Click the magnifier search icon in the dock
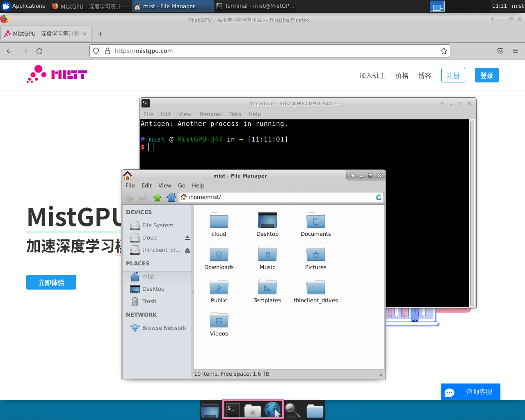The image size is (525, 420). 294,409
